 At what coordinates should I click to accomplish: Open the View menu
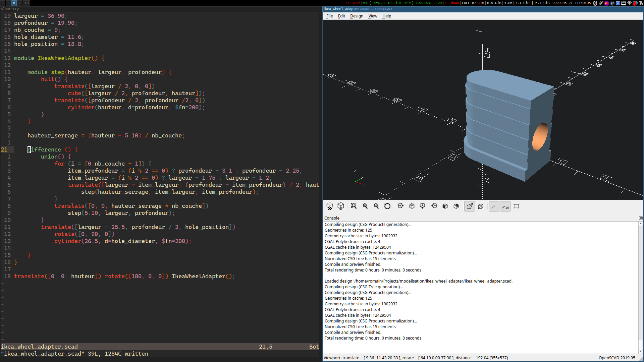373,16
